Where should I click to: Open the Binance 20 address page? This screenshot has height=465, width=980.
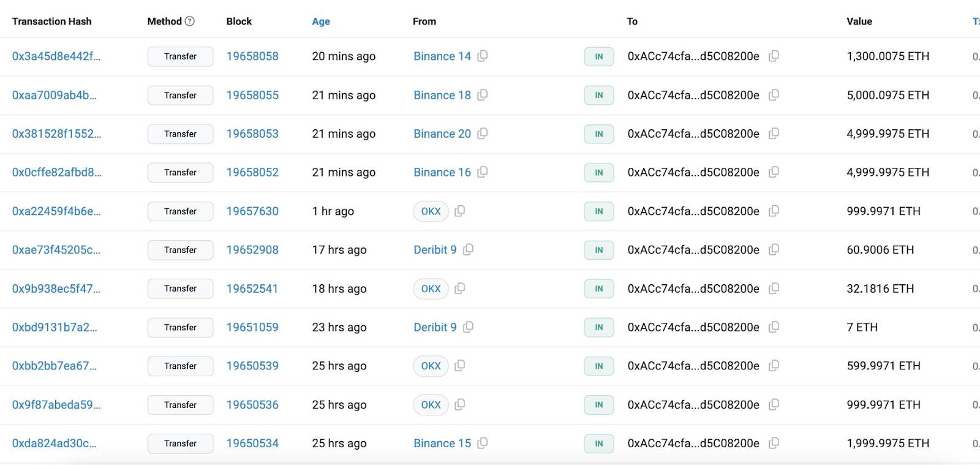[x=442, y=134]
